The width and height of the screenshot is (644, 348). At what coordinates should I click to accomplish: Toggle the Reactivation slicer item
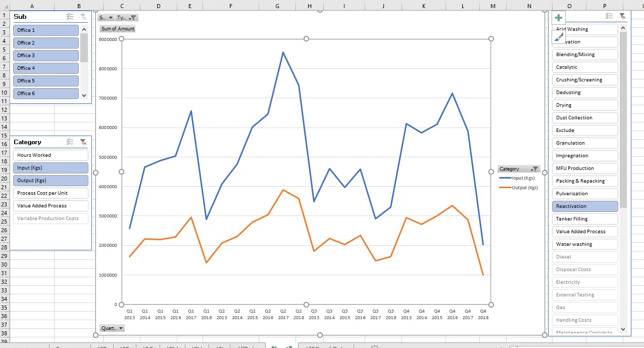585,206
